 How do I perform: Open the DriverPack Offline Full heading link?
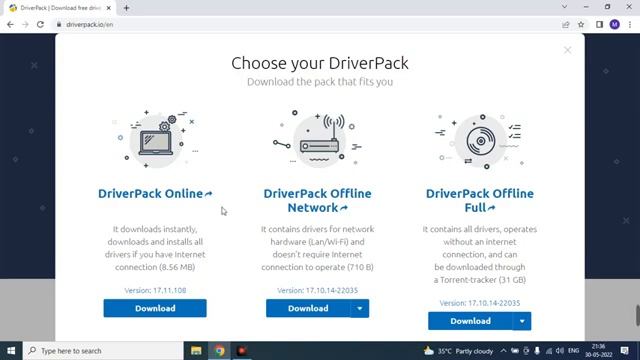coord(480,200)
